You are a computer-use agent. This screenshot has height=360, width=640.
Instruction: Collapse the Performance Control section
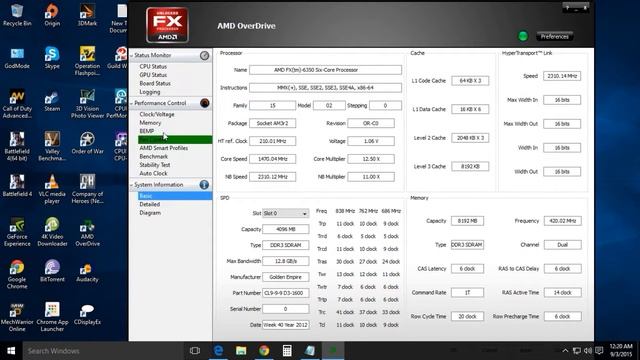pyautogui.click(x=132, y=103)
